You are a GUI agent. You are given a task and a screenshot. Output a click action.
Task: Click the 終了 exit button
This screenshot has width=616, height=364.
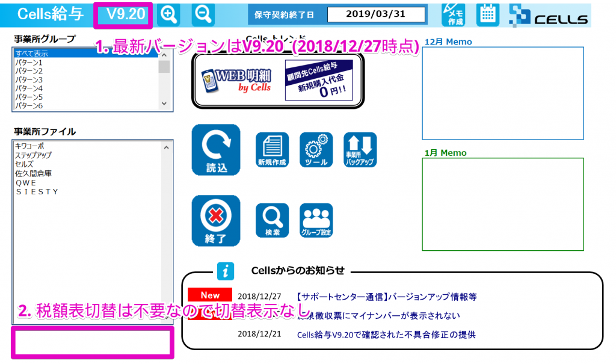point(216,221)
